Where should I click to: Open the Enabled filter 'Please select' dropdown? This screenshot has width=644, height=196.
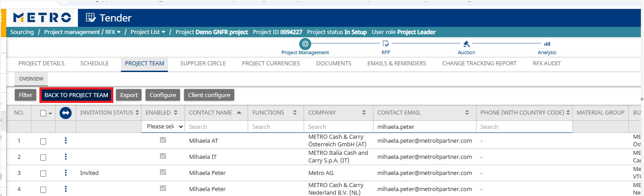click(x=163, y=127)
